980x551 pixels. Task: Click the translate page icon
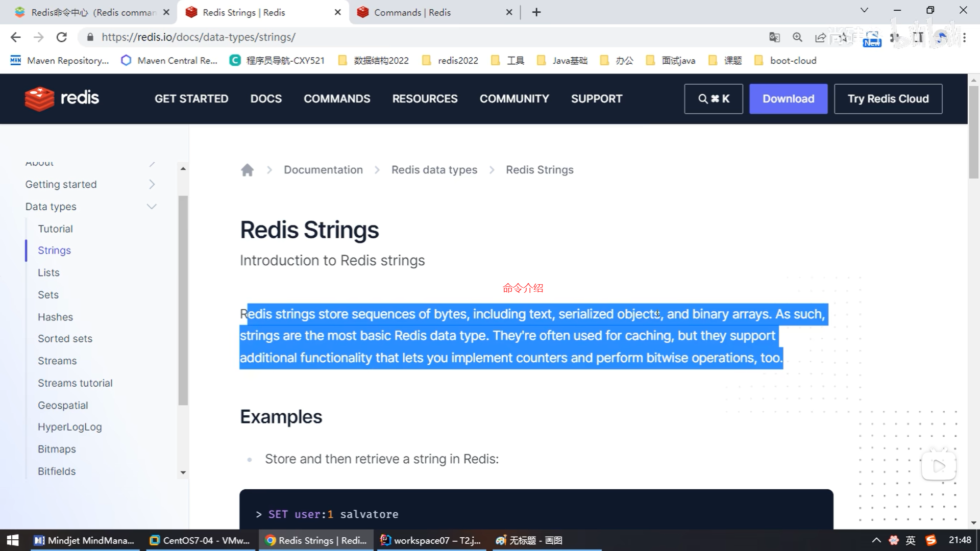(x=774, y=37)
